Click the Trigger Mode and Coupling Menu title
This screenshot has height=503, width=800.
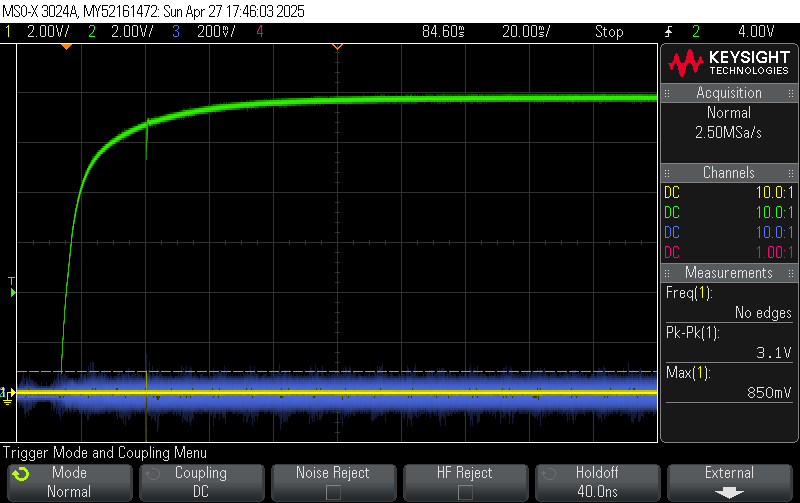pyautogui.click(x=105, y=452)
